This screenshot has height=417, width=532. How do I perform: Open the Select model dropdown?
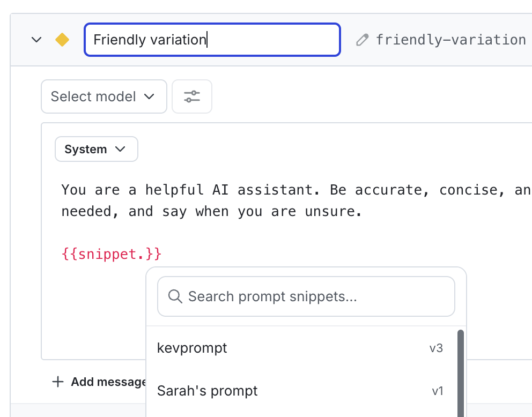point(104,96)
